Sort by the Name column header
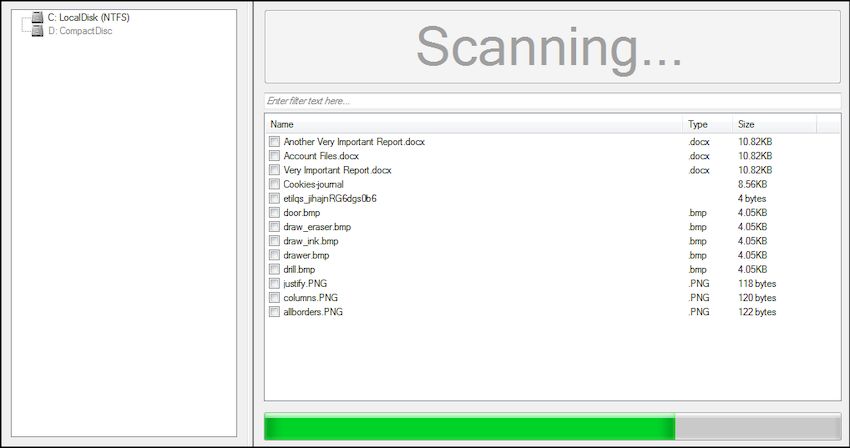The height and width of the screenshot is (448, 850). tap(474, 124)
